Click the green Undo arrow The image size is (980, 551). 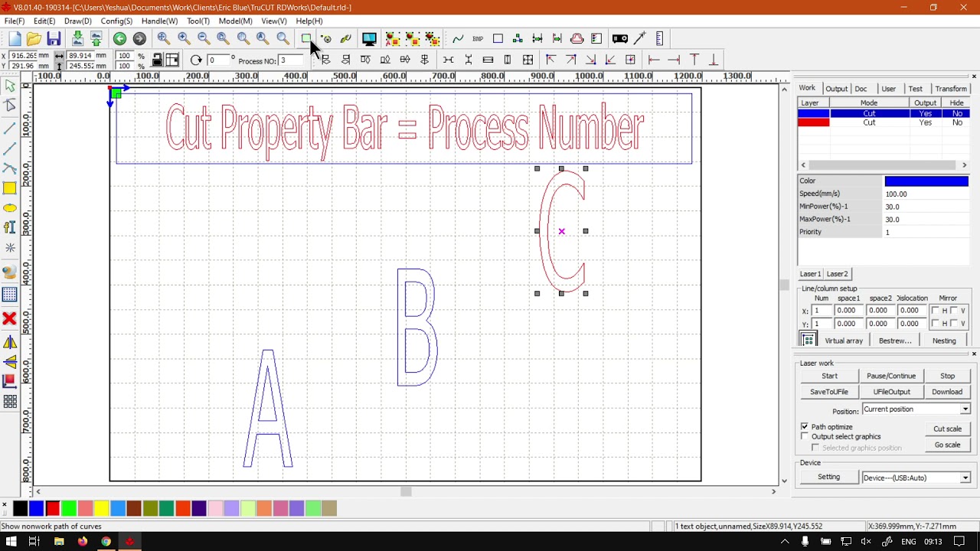(119, 39)
